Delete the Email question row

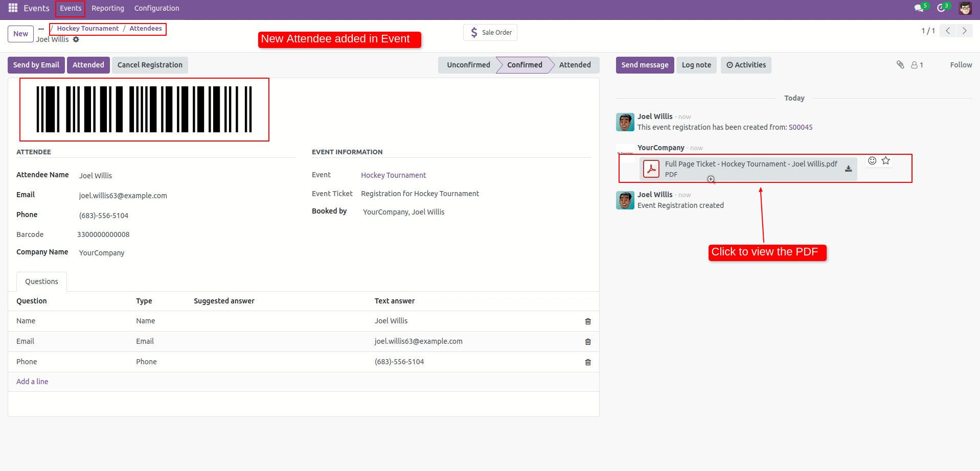click(x=588, y=342)
